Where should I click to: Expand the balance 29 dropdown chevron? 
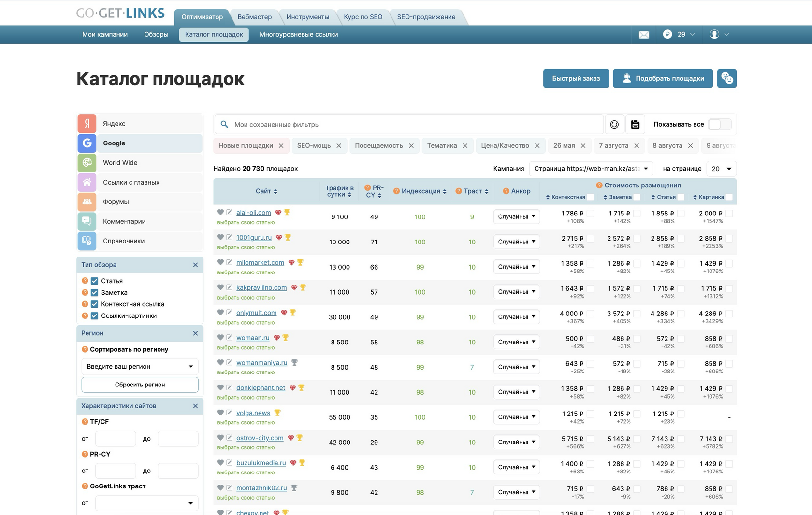click(x=693, y=34)
